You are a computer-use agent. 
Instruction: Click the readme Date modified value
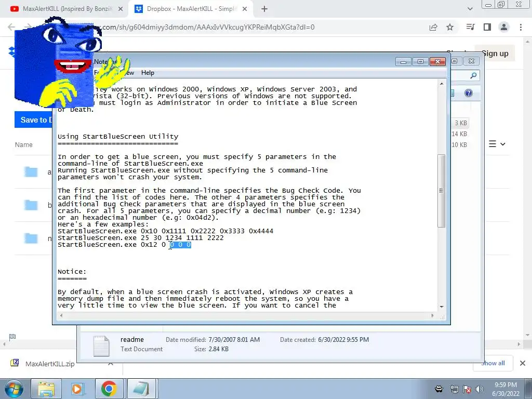[234, 340]
